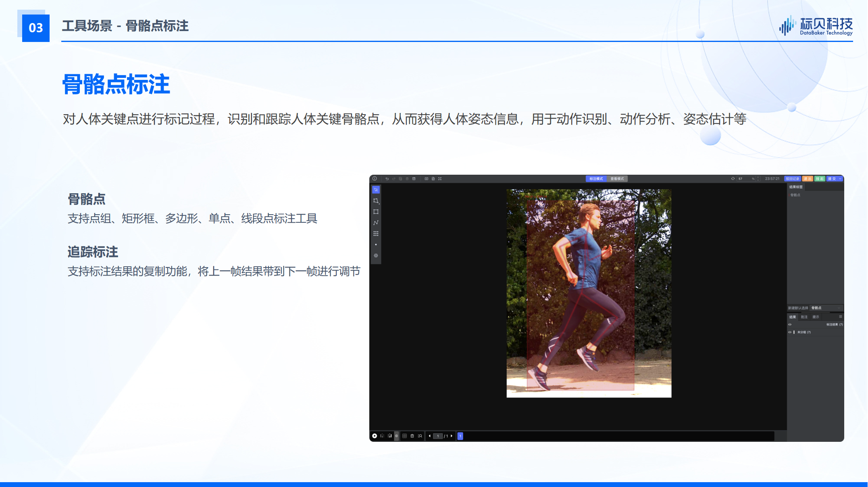Click the 未分组 (7) group row
The width and height of the screenshot is (868, 487).
pos(815,332)
